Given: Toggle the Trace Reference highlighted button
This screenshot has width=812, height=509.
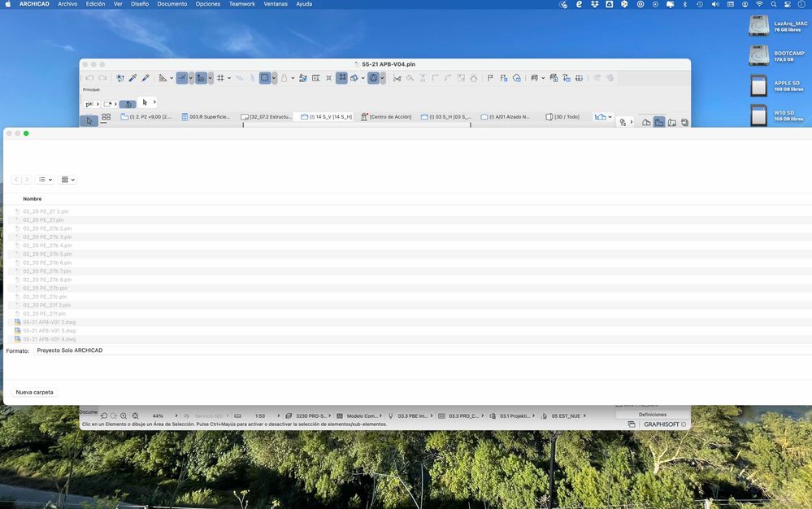Looking at the screenshot, I should [x=341, y=78].
